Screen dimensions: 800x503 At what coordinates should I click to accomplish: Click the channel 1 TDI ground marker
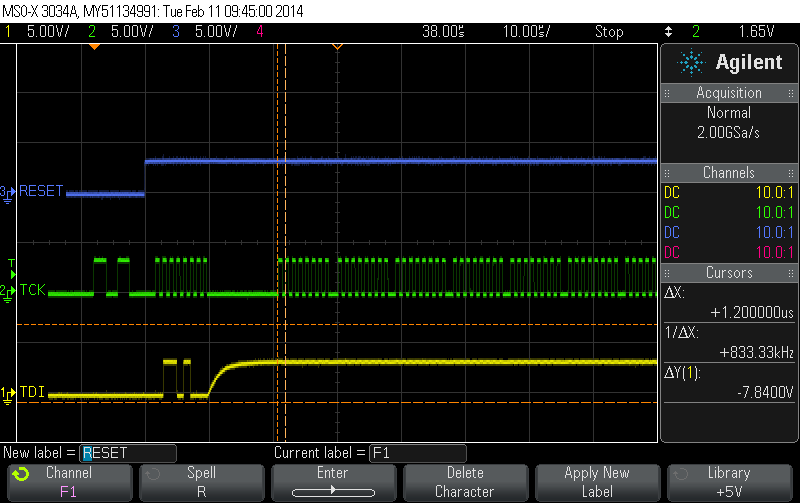click(7, 394)
